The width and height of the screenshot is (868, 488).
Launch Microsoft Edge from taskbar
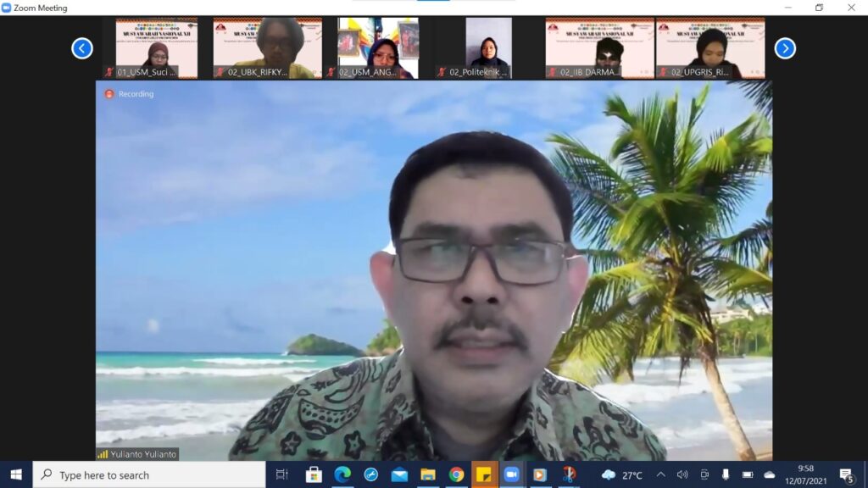tap(342, 474)
